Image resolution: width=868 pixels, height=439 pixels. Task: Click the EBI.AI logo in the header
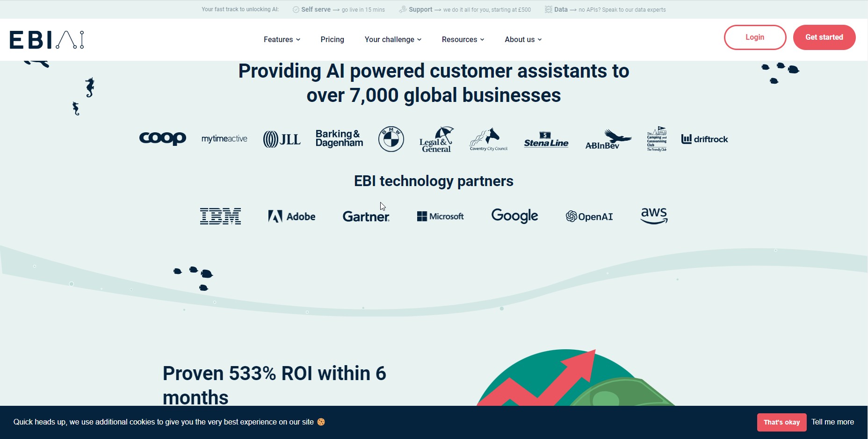point(47,40)
